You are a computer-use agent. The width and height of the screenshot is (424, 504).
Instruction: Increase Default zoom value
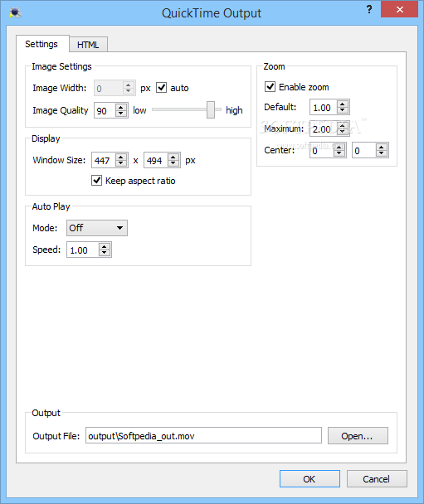(343, 104)
